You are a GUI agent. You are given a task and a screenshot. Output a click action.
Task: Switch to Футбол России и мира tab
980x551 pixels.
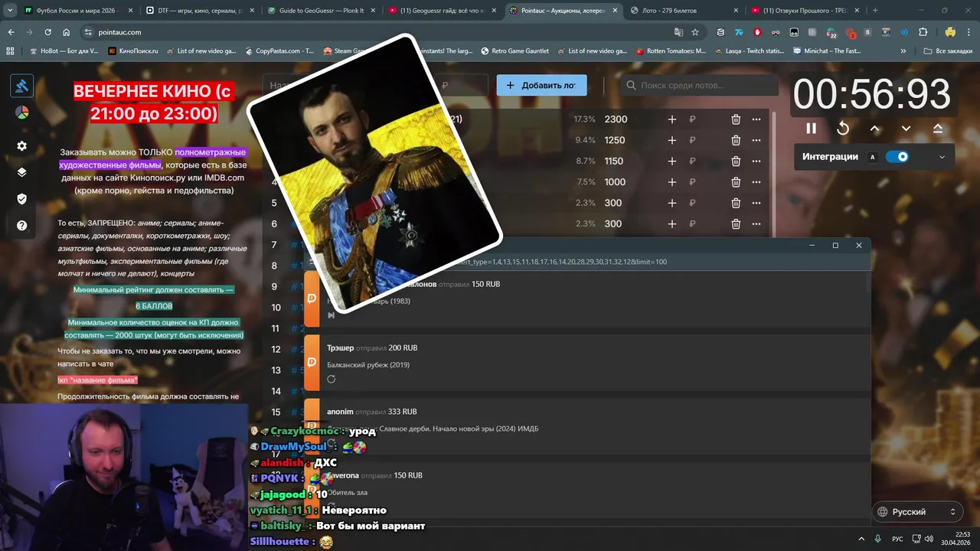77,11
